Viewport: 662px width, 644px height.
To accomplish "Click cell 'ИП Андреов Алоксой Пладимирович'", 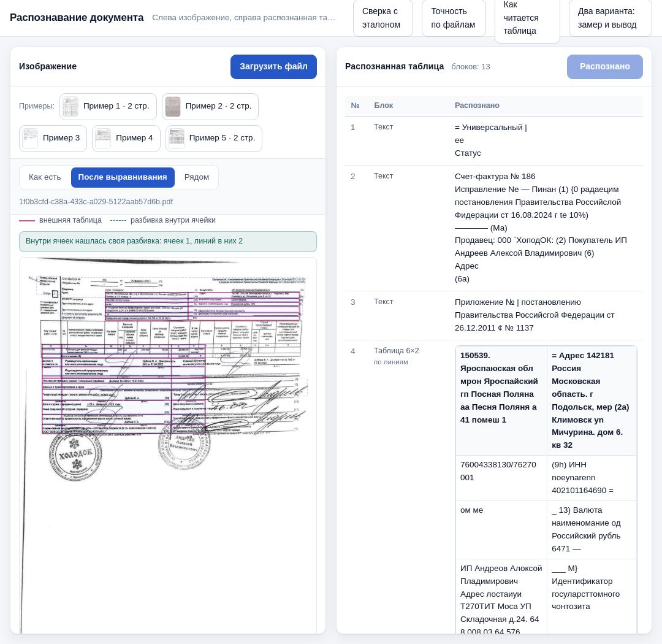I will coord(501,596).
